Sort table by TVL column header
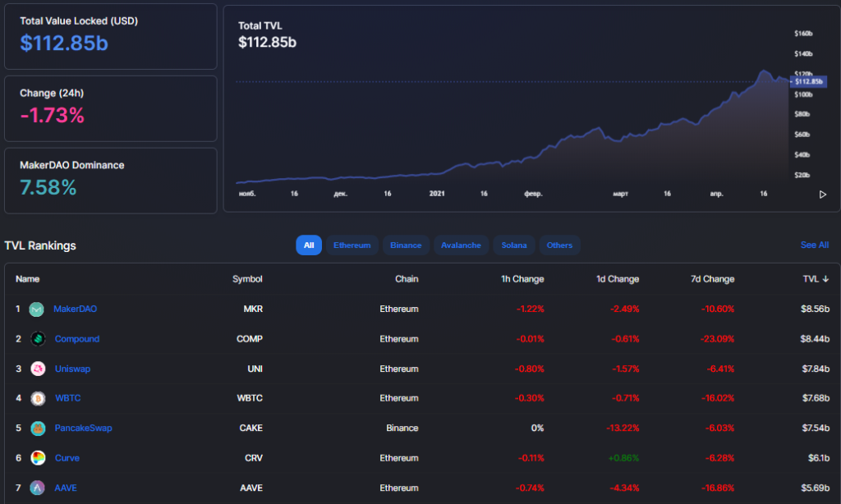This screenshot has width=841, height=504. pyautogui.click(x=816, y=279)
